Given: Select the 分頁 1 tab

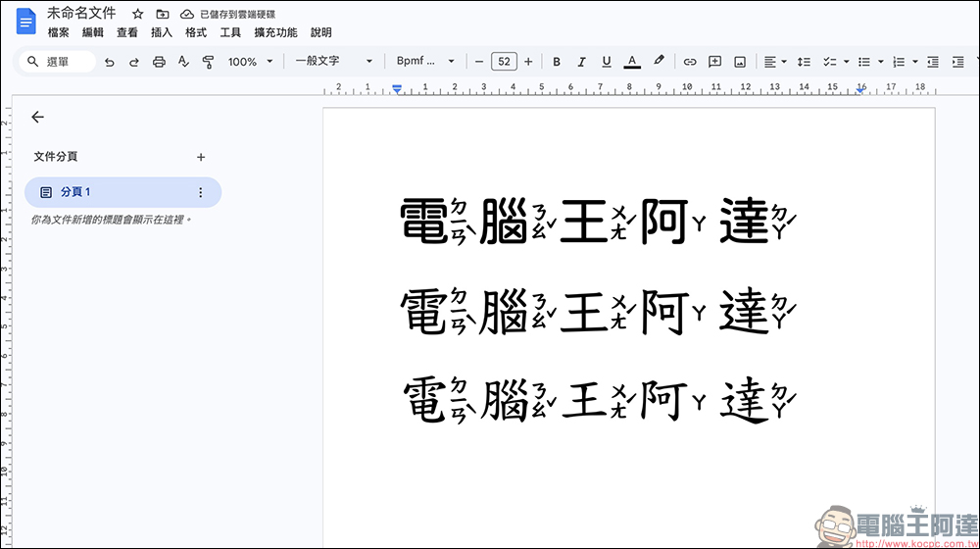Looking at the screenshot, I should coord(122,192).
